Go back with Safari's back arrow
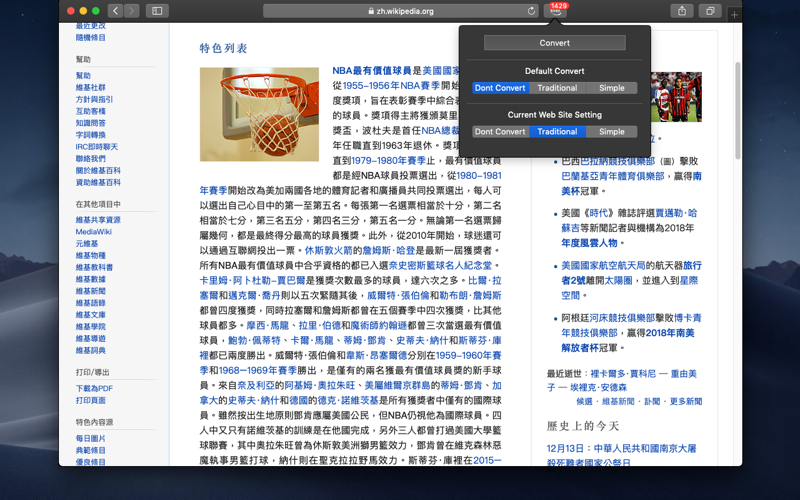The width and height of the screenshot is (800, 500). click(115, 11)
